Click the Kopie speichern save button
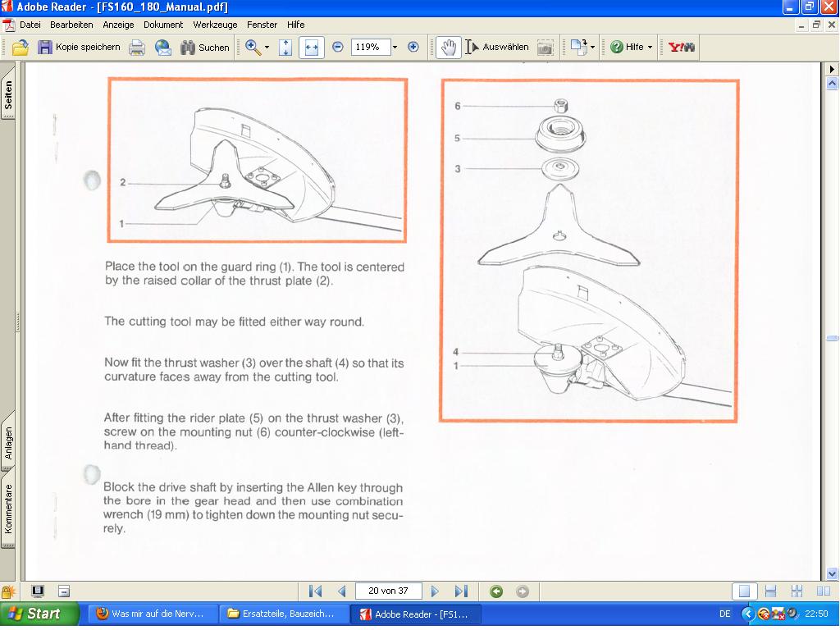The height and width of the screenshot is (630, 840). point(79,48)
